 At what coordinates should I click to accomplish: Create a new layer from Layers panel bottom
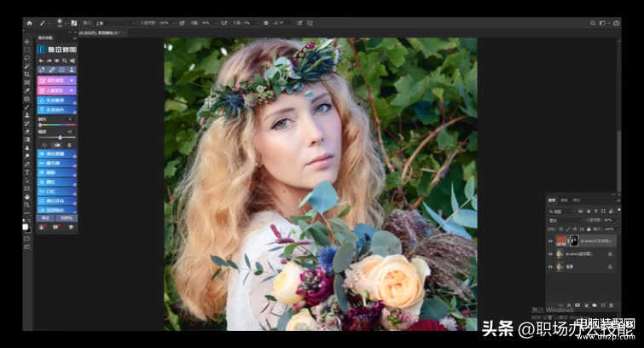pos(603,305)
